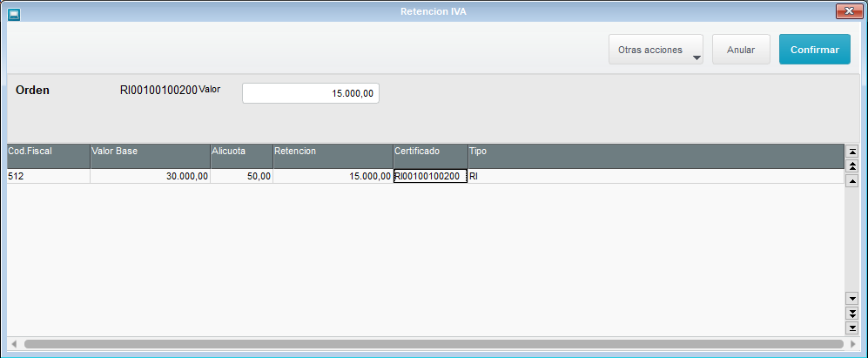Click the Valor input field
This screenshot has height=358, width=868.
tap(311, 94)
